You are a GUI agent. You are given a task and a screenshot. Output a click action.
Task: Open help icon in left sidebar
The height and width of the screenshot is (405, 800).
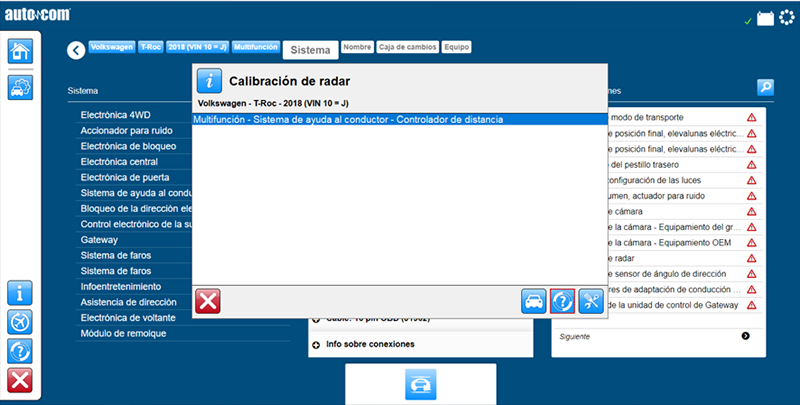tap(20, 351)
